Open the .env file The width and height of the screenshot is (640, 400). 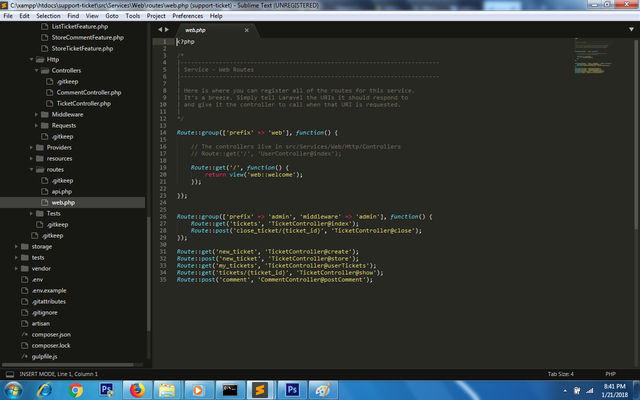pyautogui.click(x=37, y=280)
